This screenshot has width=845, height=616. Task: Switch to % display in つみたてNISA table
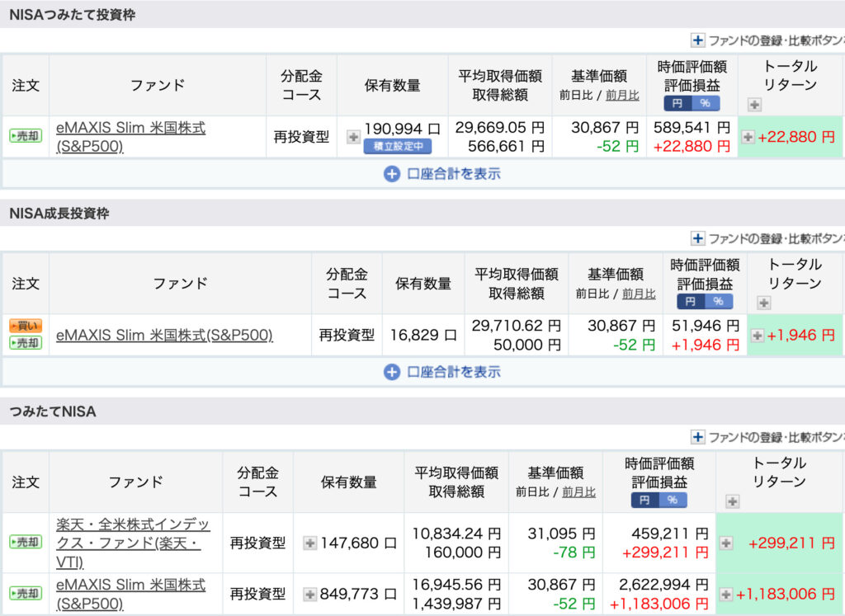673,501
